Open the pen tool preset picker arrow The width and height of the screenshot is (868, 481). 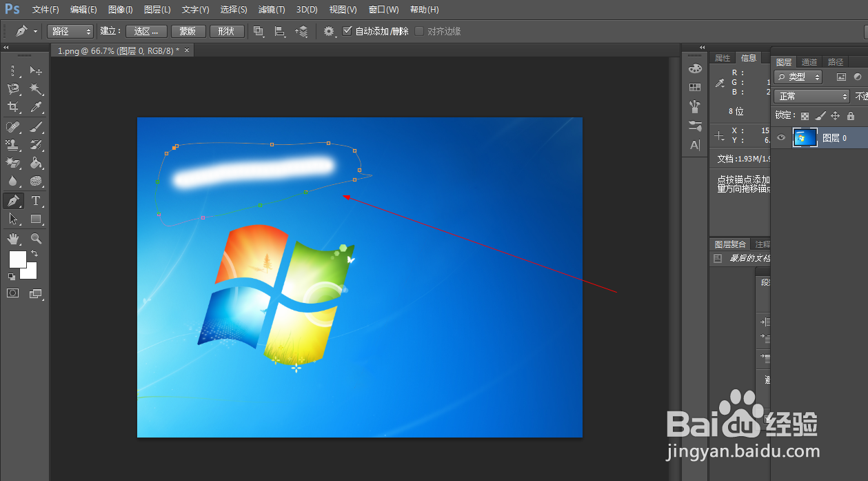(x=35, y=31)
